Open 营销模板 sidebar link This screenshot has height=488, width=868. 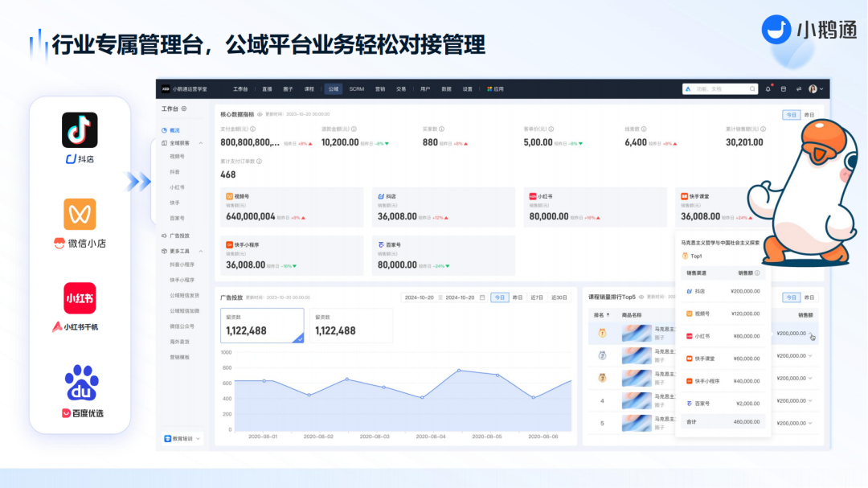(x=179, y=357)
